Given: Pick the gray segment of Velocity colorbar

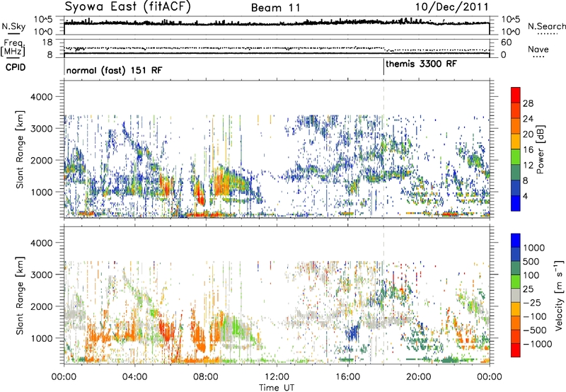Looking at the screenshot, I should pos(516,295).
